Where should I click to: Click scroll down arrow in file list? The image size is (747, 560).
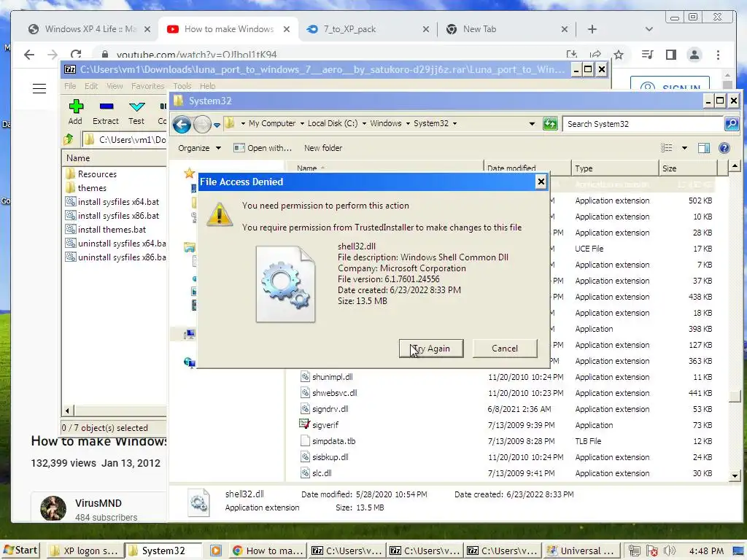[735, 475]
